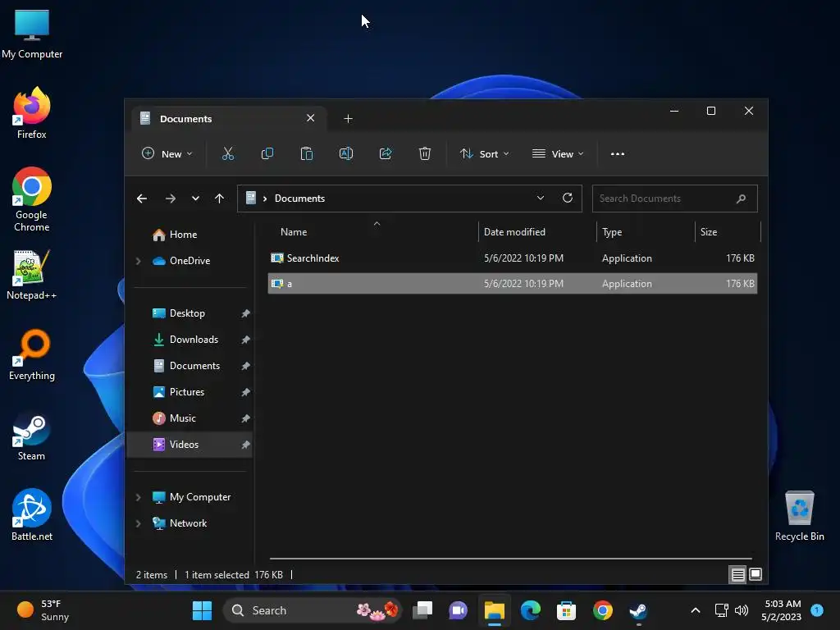
Task: Click the Delete trash icon
Action: click(424, 153)
